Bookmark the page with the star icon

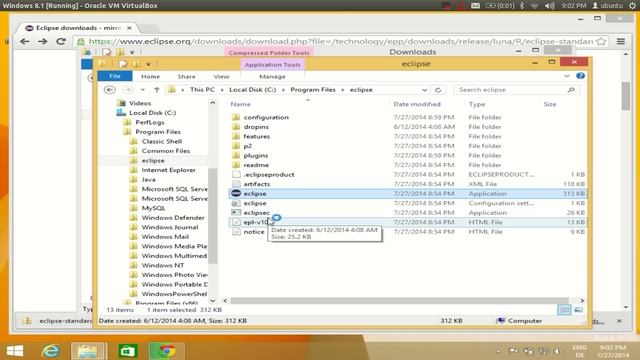[x=601, y=41]
